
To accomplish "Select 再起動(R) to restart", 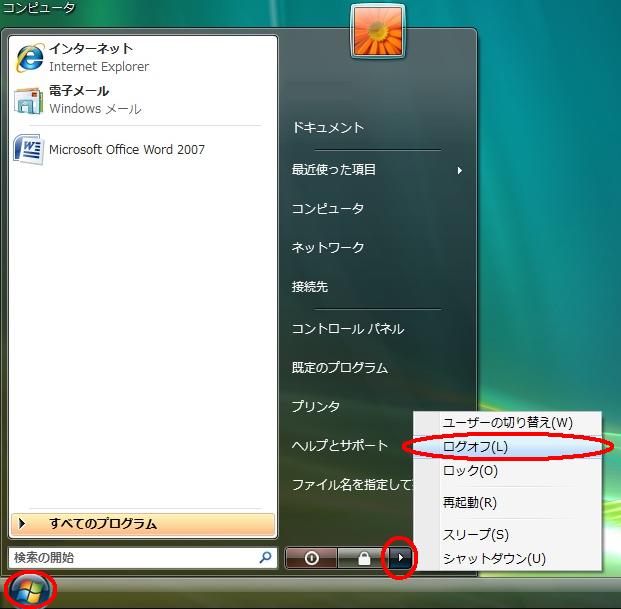I will [x=469, y=503].
